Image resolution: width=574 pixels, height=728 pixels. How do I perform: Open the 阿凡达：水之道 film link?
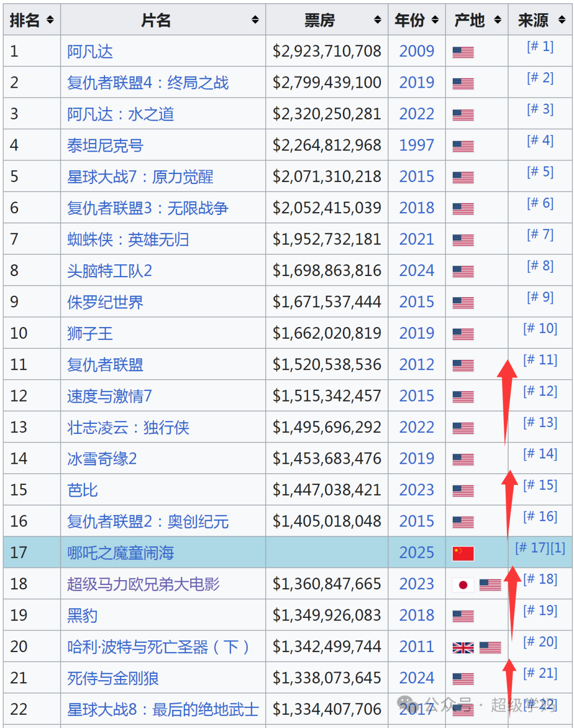(121, 114)
